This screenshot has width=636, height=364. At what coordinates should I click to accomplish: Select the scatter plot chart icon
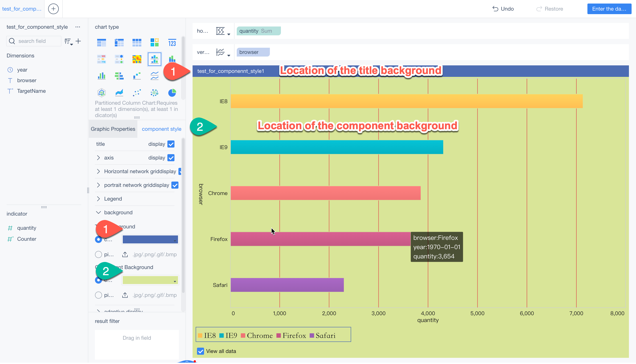(137, 93)
